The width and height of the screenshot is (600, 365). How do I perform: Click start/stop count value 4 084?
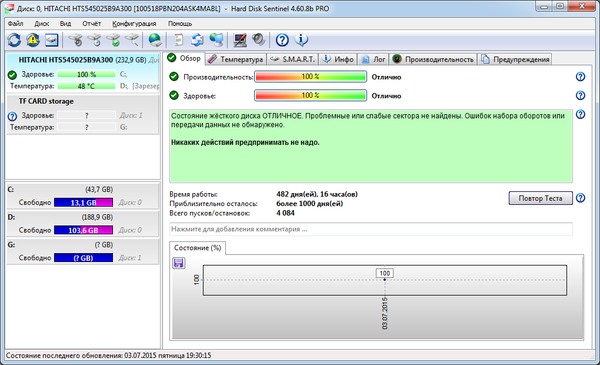tap(285, 213)
